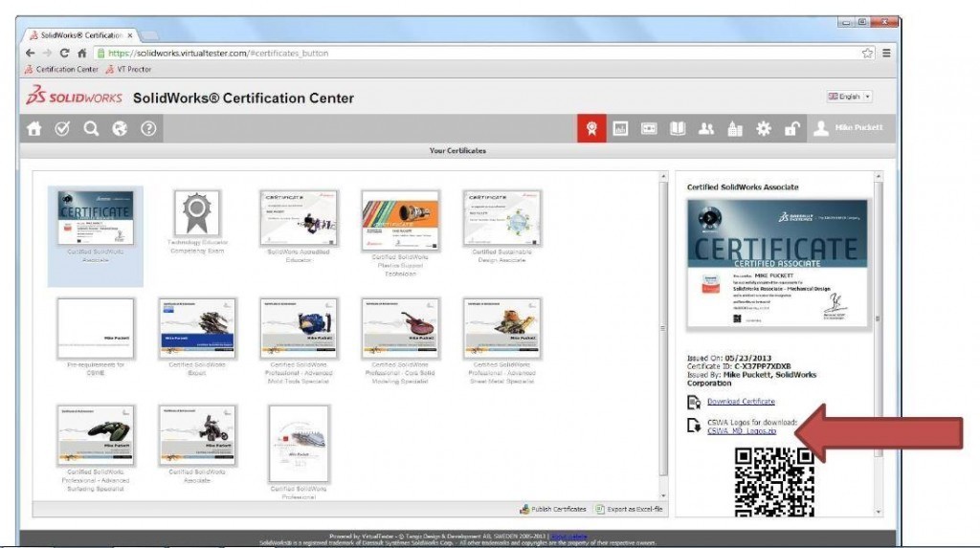980x548 pixels.
Task: Open the book icon in toolbar
Action: pyautogui.click(x=678, y=129)
